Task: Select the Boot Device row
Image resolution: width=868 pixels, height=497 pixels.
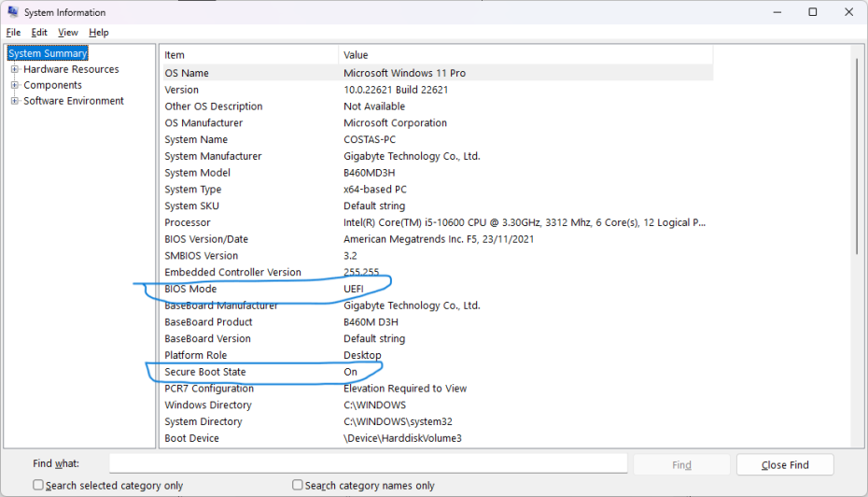Action: click(x=437, y=439)
